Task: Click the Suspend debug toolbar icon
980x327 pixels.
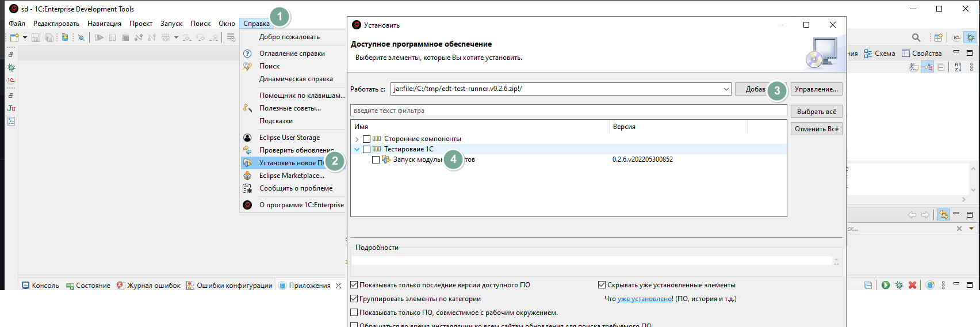Action: [x=112, y=37]
